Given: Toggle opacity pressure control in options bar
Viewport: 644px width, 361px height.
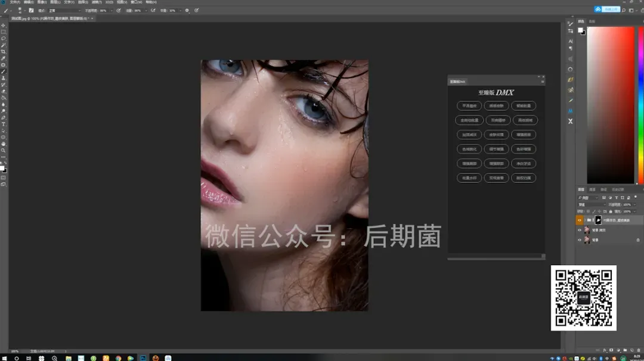Looking at the screenshot, I should coord(119,11).
